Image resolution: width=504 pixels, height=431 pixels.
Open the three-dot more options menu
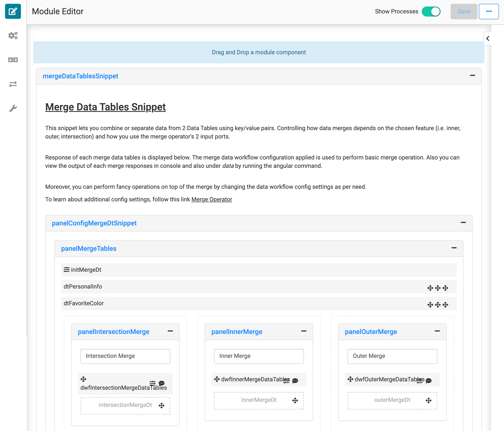(x=489, y=12)
